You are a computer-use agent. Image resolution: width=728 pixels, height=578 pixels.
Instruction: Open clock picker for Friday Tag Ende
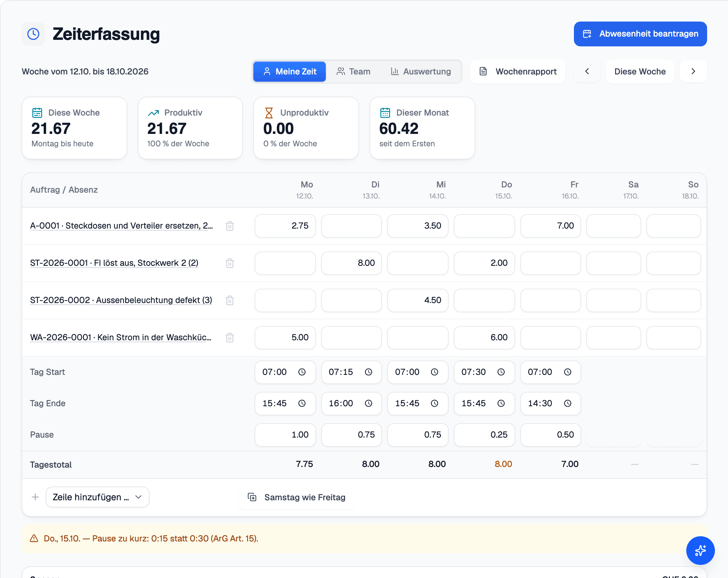point(568,403)
